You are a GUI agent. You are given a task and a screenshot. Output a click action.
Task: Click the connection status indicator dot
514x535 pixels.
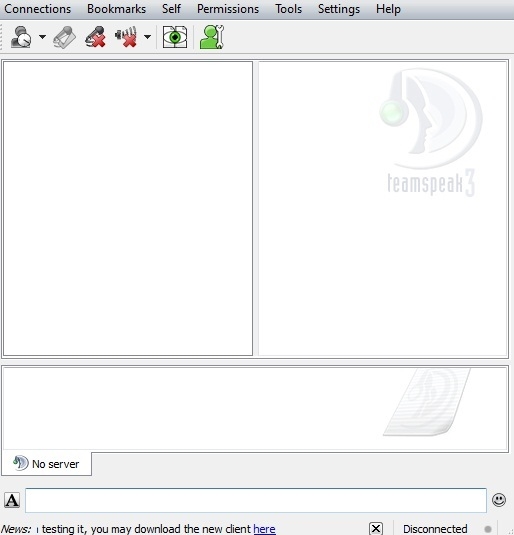point(488,529)
